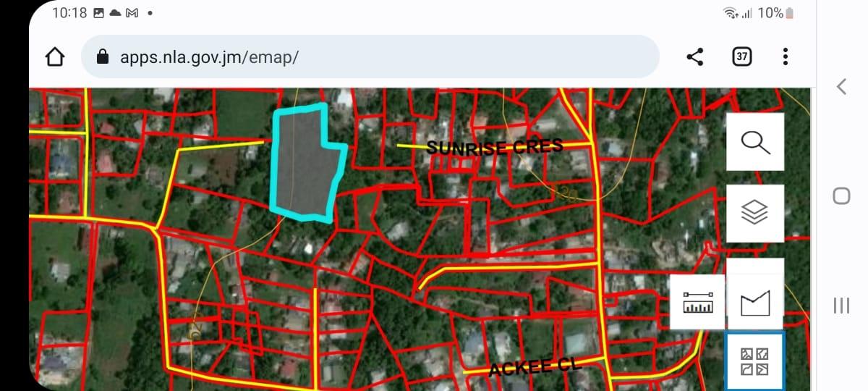The height and width of the screenshot is (391, 868).
Task: Open the browser three-dot menu
Action: tap(786, 57)
